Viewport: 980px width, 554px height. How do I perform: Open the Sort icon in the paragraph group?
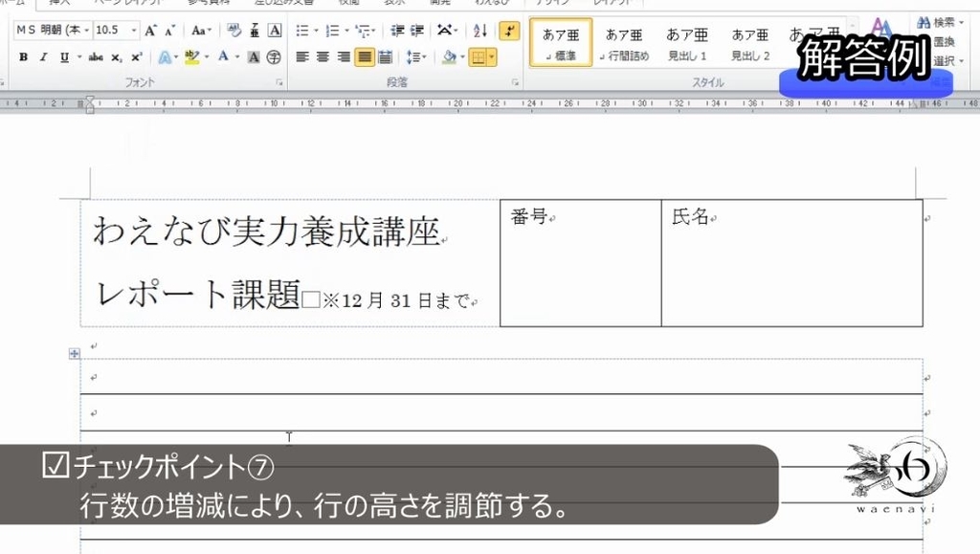(x=479, y=30)
